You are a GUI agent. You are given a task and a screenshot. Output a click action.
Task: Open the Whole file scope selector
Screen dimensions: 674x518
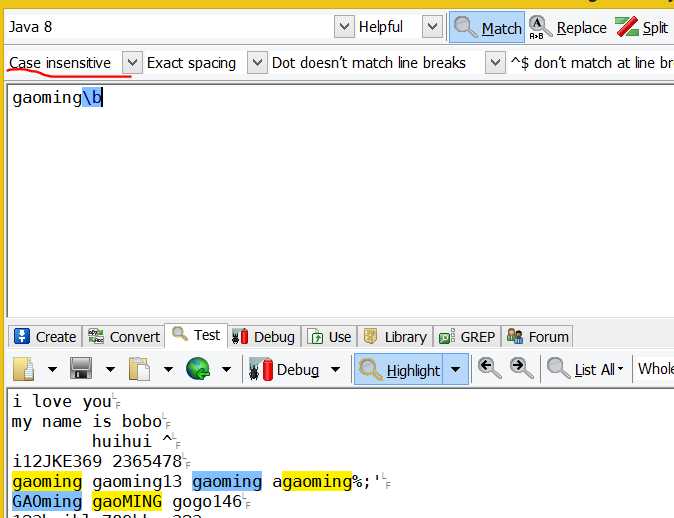click(654, 369)
